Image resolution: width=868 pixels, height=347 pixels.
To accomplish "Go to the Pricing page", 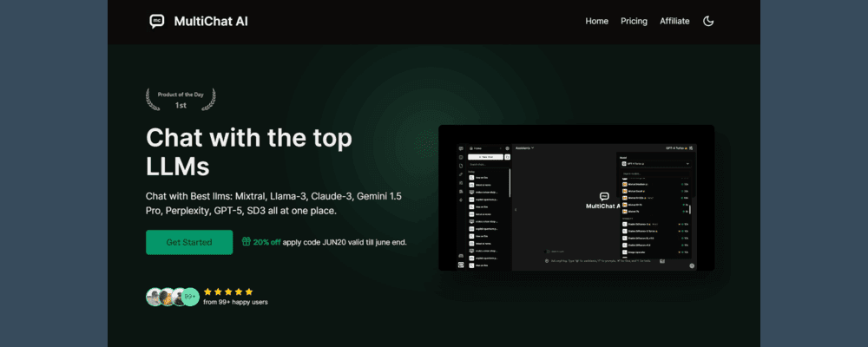I will pos(634,21).
